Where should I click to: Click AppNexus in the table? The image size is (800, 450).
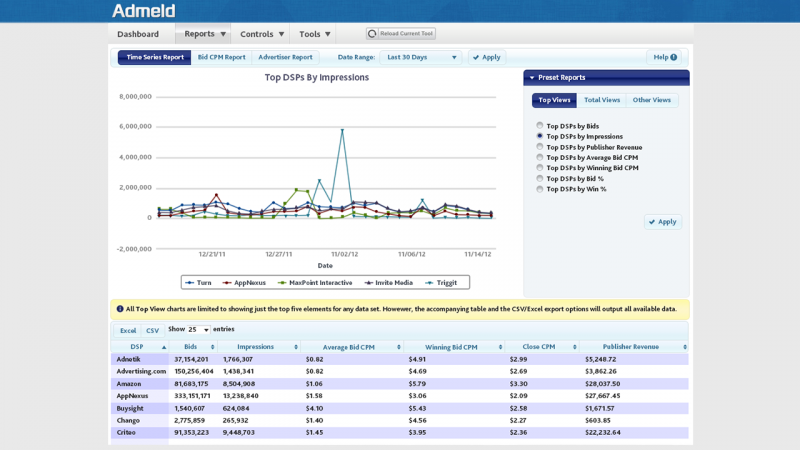click(x=132, y=396)
